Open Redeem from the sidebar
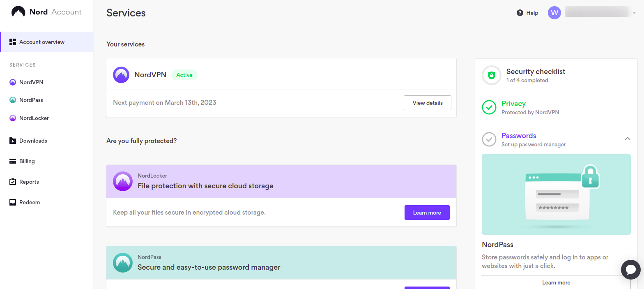This screenshot has width=644, height=289. pyautogui.click(x=30, y=202)
